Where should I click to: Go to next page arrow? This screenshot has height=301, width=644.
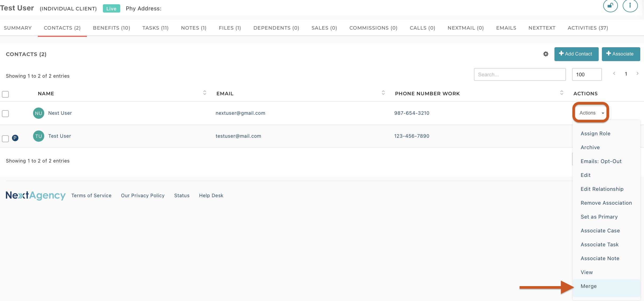pyautogui.click(x=637, y=74)
